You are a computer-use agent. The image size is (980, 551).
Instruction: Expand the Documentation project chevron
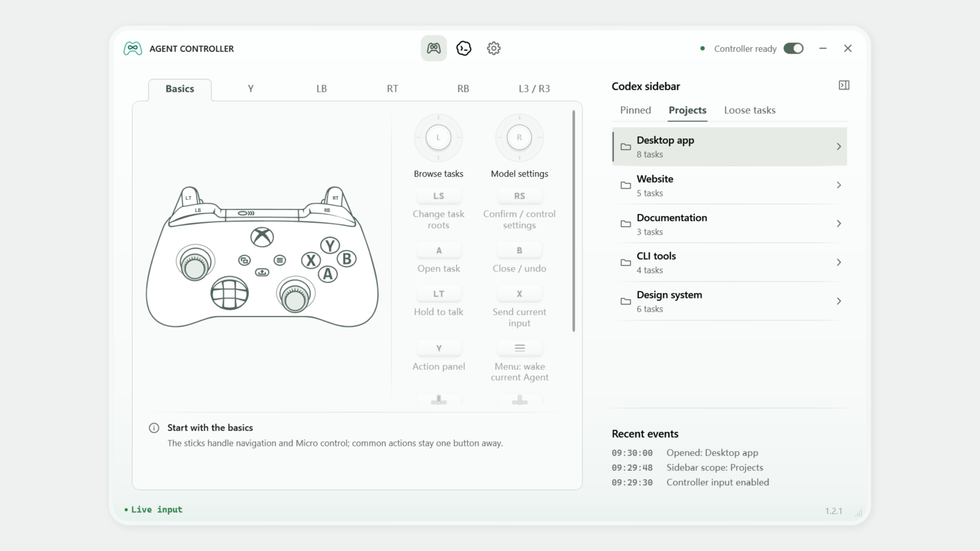(839, 224)
